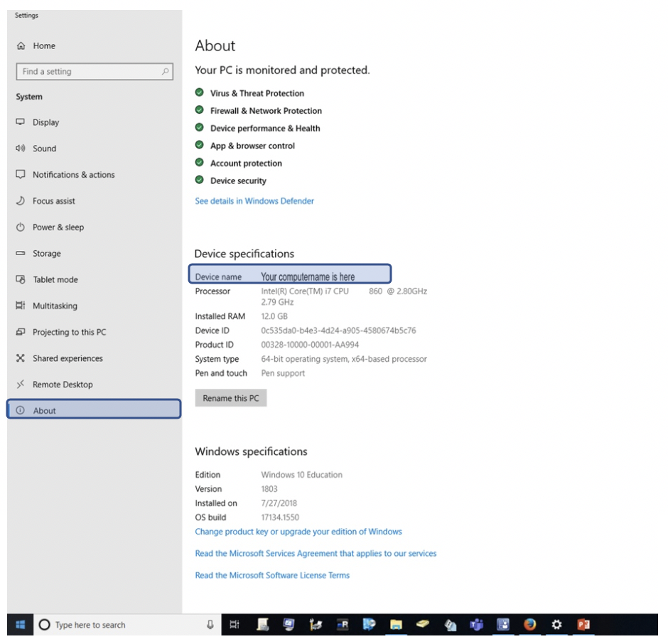Click the Remote Desktop icon
Screen dimensions: 668x644
(x=21, y=385)
